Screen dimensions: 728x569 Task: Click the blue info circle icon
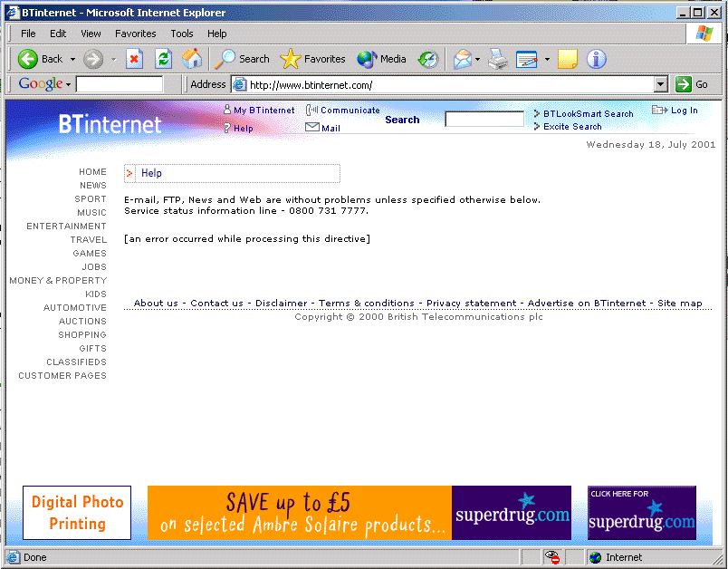coord(596,59)
